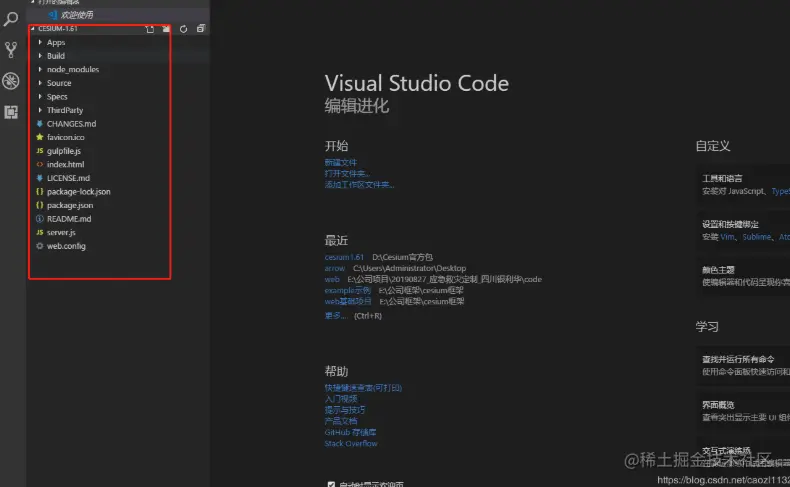Open LICENSE.md in the explorer

pyautogui.click(x=68, y=178)
